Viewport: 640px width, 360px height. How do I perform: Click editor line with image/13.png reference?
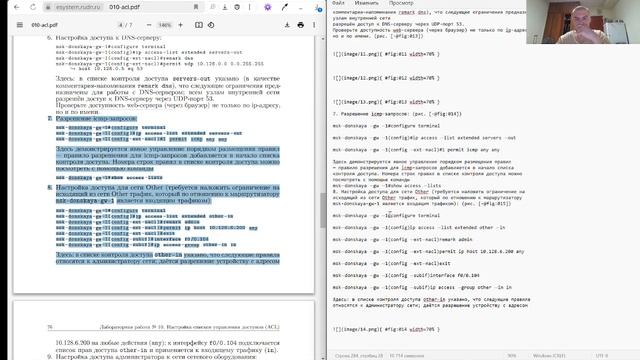tap(386, 102)
